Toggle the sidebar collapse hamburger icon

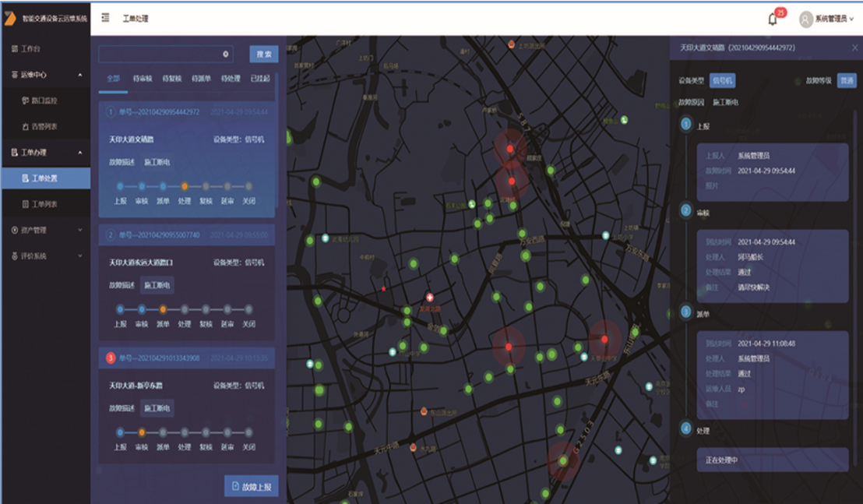pyautogui.click(x=105, y=18)
